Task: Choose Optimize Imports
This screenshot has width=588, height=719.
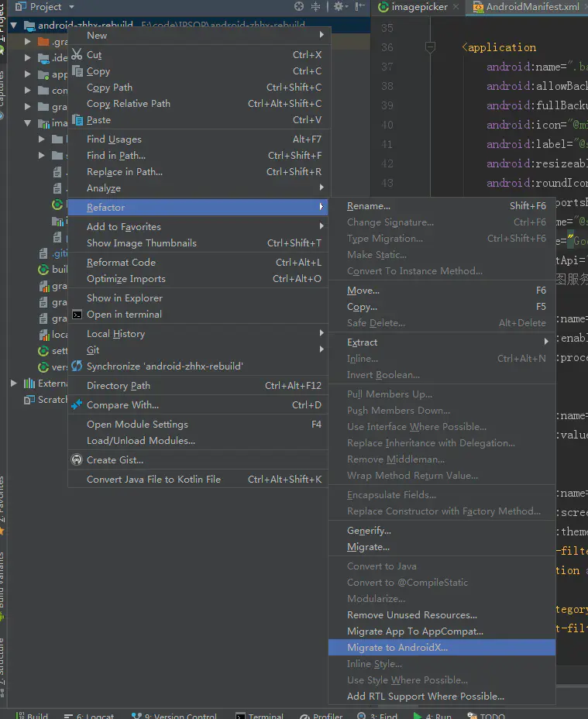Action: [198, 279]
